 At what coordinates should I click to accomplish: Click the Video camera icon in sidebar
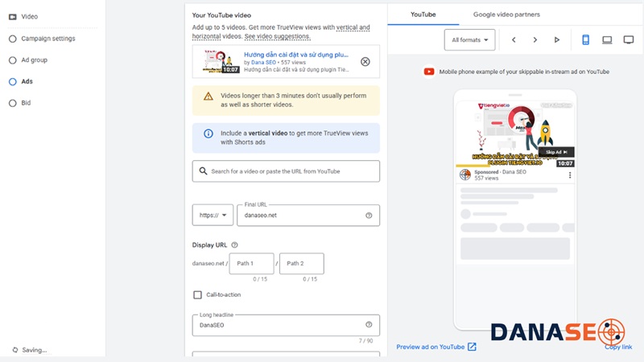click(13, 17)
